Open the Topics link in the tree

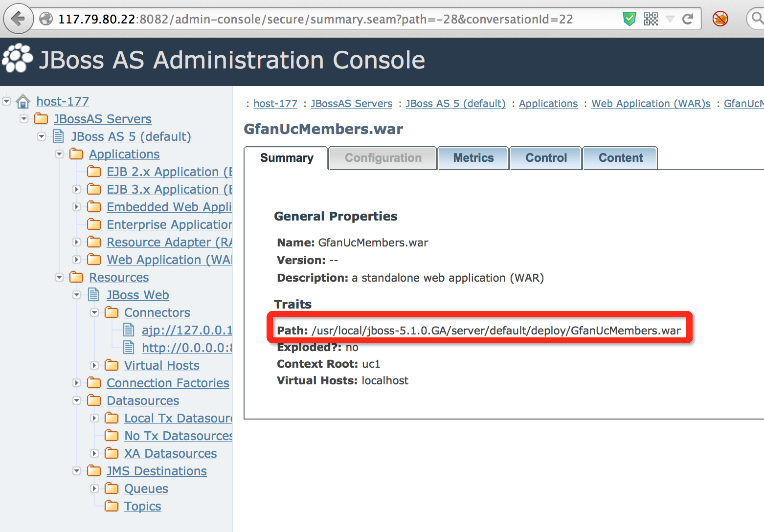(x=142, y=506)
